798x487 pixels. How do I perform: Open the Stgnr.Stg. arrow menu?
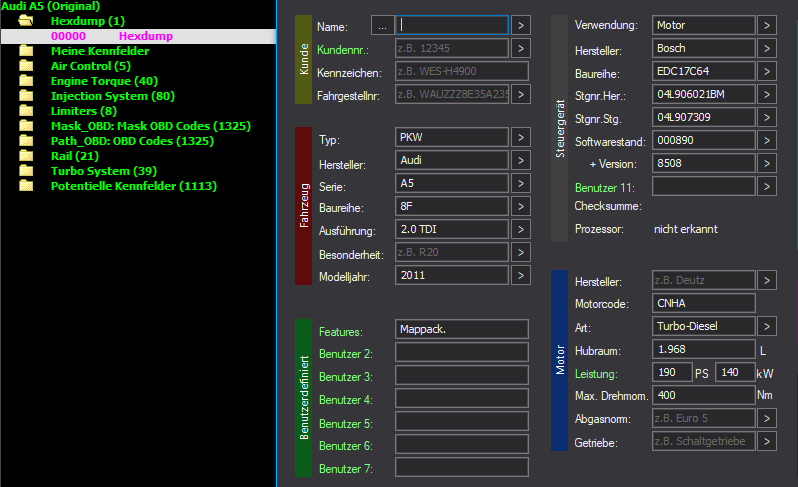click(x=767, y=117)
